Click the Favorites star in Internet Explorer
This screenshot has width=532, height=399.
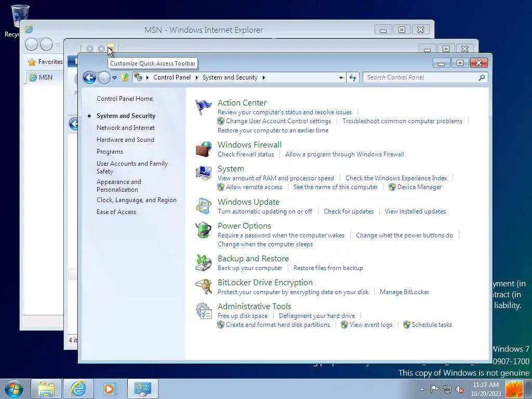coord(32,62)
